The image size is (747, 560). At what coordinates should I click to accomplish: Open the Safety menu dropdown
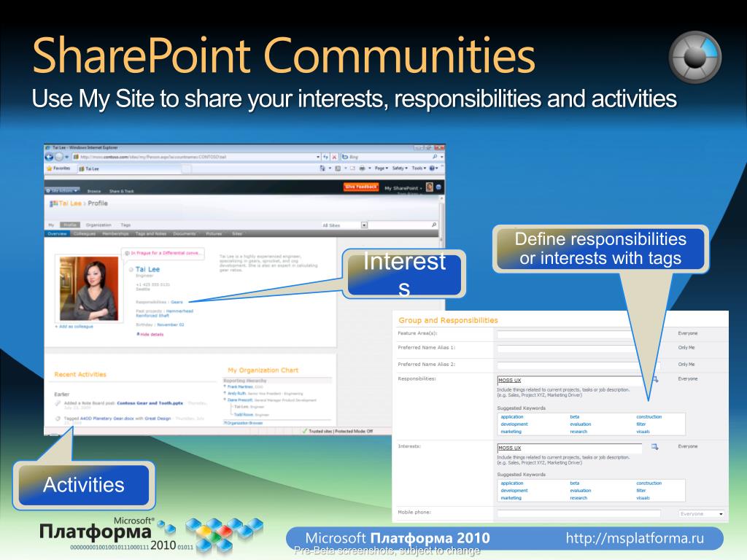400,168
